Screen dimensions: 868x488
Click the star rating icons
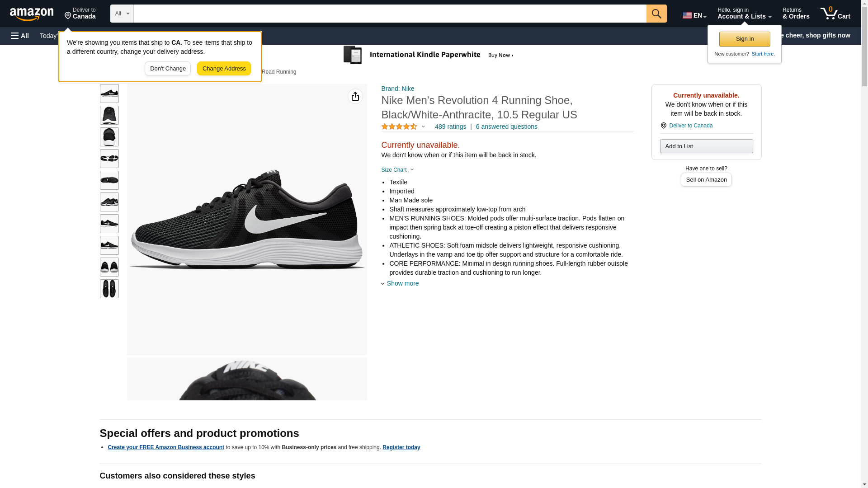(x=399, y=127)
